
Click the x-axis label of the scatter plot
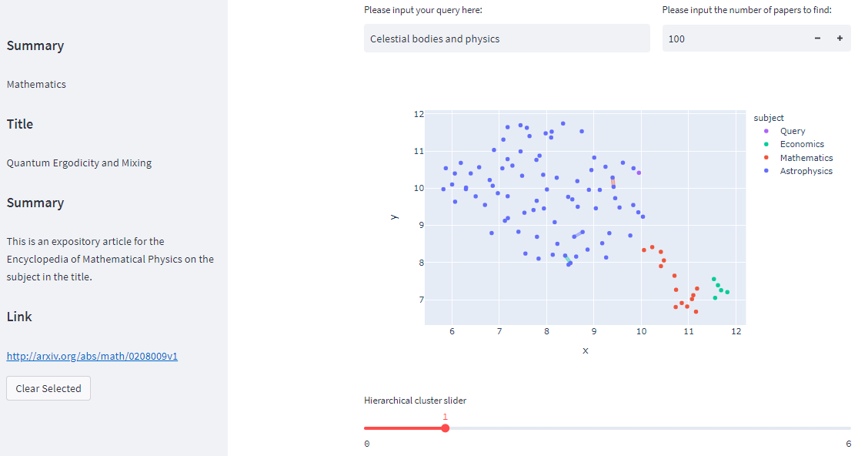[x=585, y=350]
